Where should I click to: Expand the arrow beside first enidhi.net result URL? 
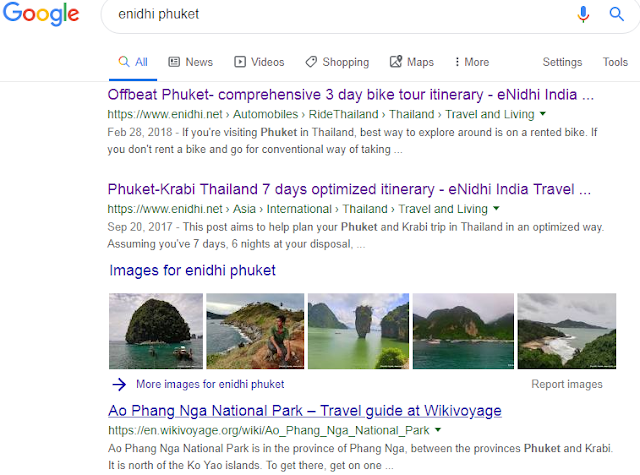click(543, 114)
